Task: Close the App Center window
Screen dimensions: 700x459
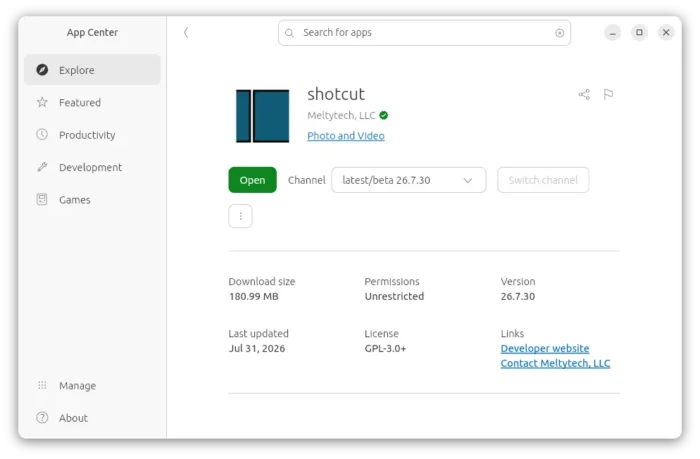Action: [x=666, y=33]
